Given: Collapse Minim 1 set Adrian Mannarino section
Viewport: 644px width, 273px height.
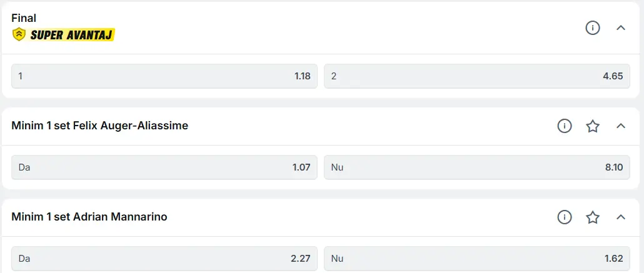Looking at the screenshot, I should 621,217.
